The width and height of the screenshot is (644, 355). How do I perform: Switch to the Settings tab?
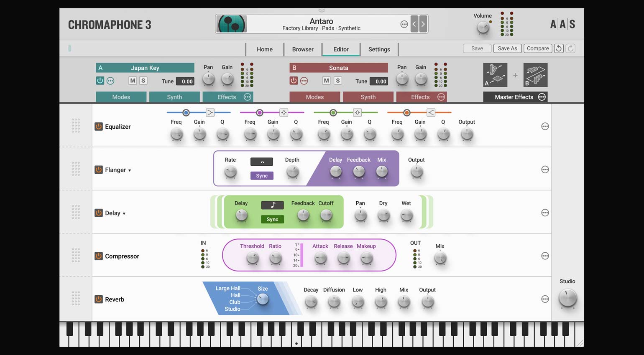click(x=379, y=49)
